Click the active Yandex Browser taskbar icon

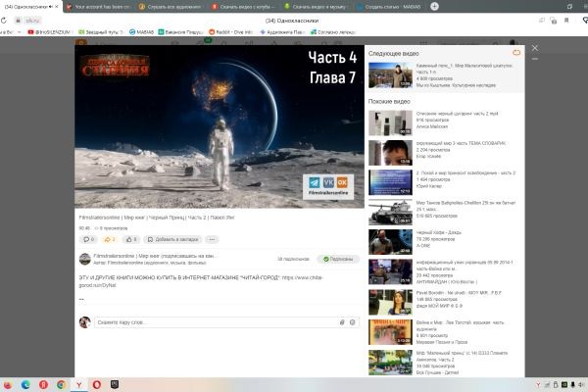pyautogui.click(x=79, y=385)
